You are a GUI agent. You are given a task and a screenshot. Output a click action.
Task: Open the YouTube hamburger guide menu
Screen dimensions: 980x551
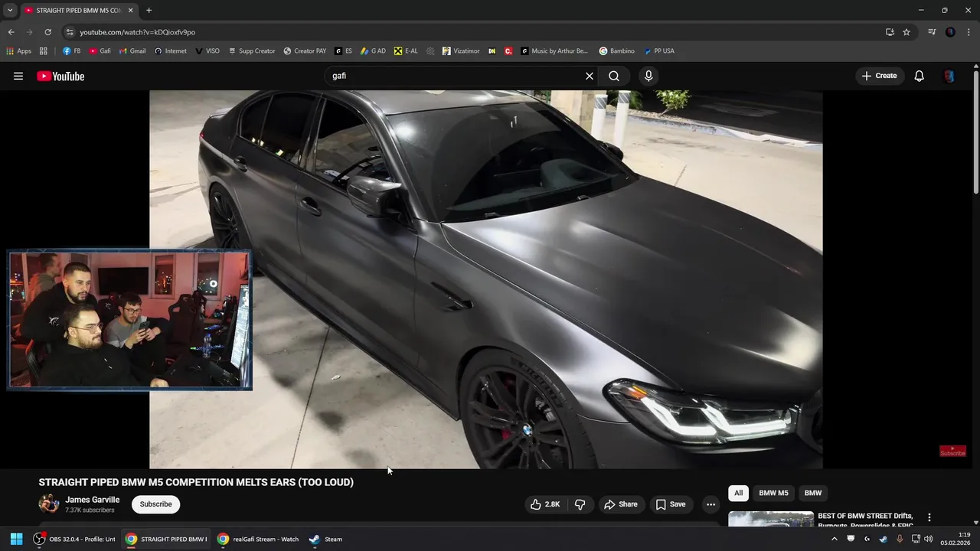[x=18, y=76]
